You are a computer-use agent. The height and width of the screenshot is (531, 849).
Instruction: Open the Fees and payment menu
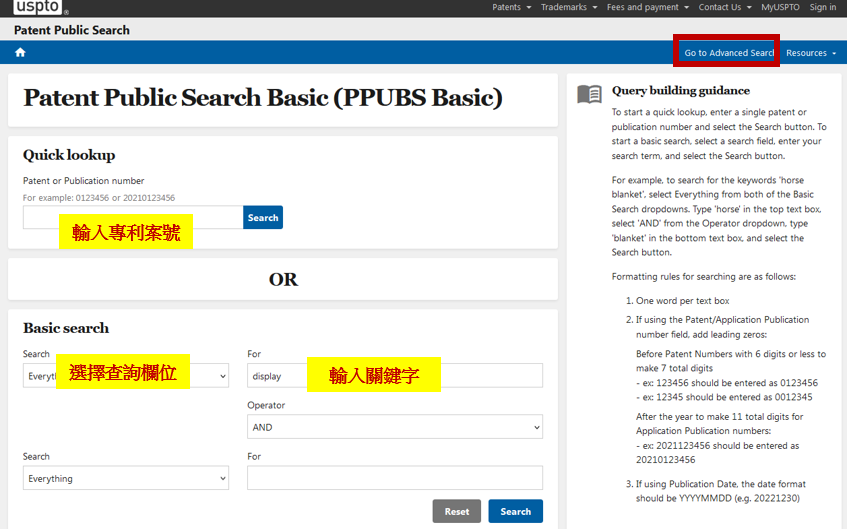[x=648, y=7]
